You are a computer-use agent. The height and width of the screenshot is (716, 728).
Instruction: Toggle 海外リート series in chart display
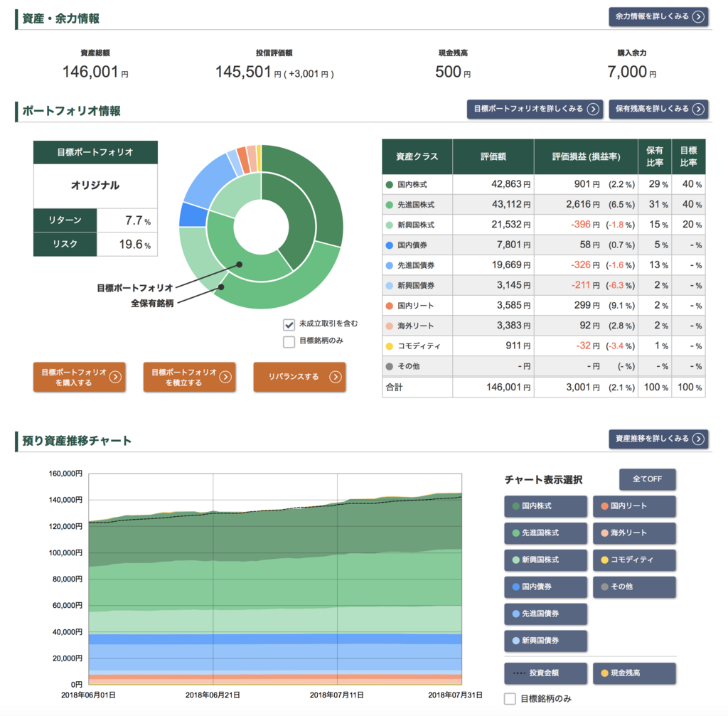click(634, 533)
